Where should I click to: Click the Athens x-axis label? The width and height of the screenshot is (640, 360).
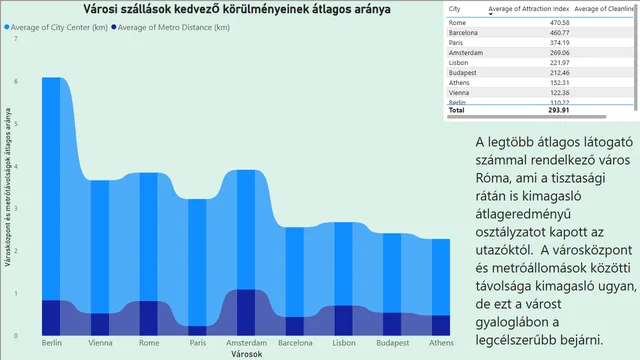(x=441, y=343)
